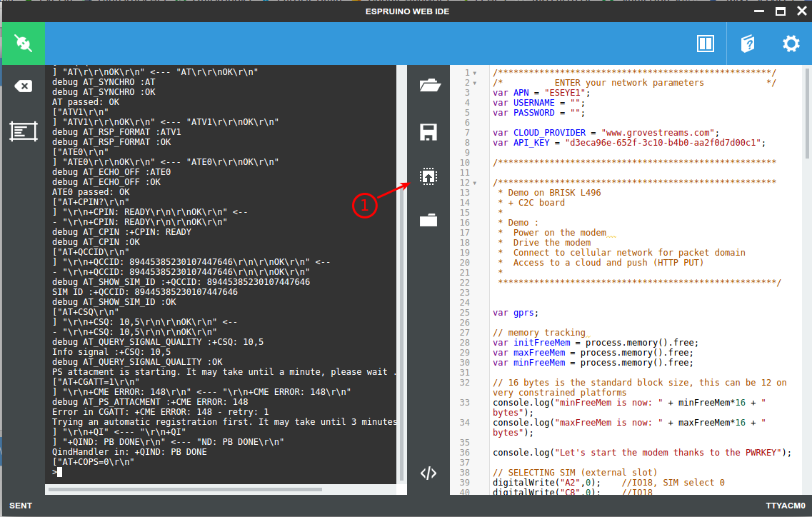Collapse the code fold at line 2
The image size is (812, 517).
click(474, 83)
